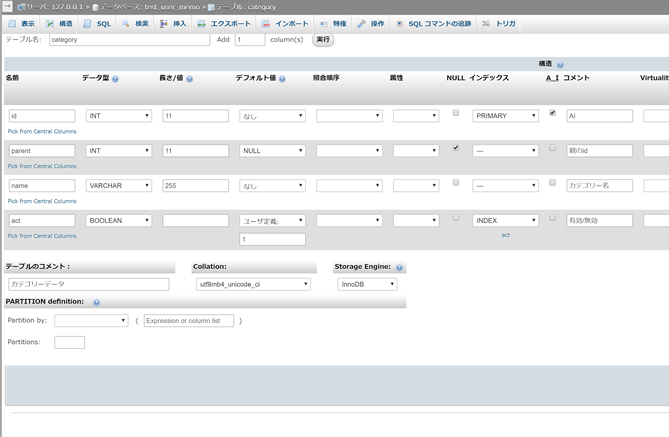Click help icon next to PARTITION definition
669x437 pixels.
tap(96, 303)
